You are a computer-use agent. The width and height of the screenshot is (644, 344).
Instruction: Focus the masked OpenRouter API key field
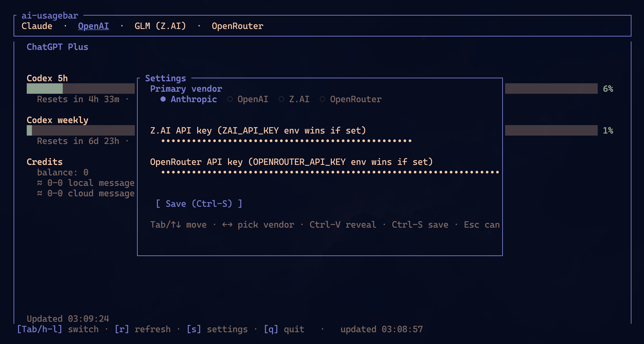point(330,172)
